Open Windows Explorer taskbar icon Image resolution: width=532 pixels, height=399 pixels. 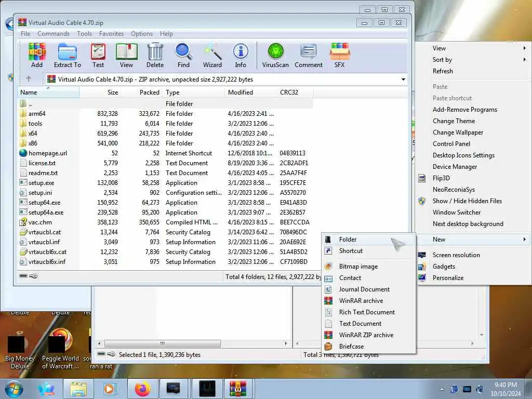click(x=78, y=389)
